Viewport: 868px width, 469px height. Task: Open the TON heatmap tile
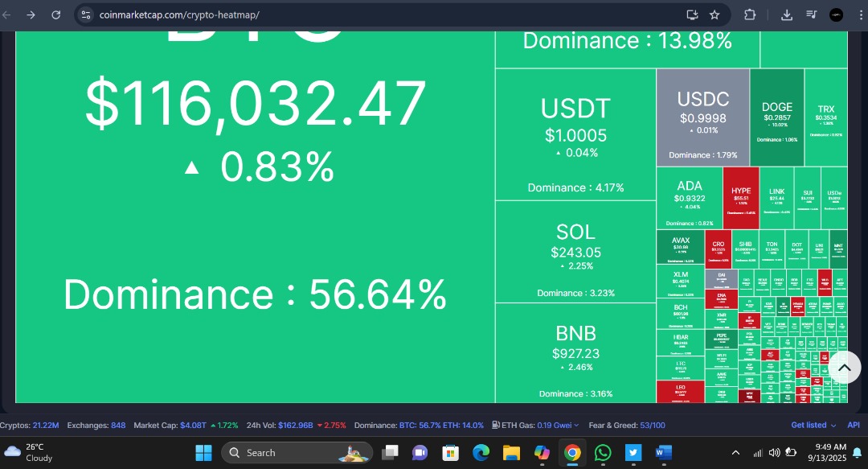tap(772, 249)
